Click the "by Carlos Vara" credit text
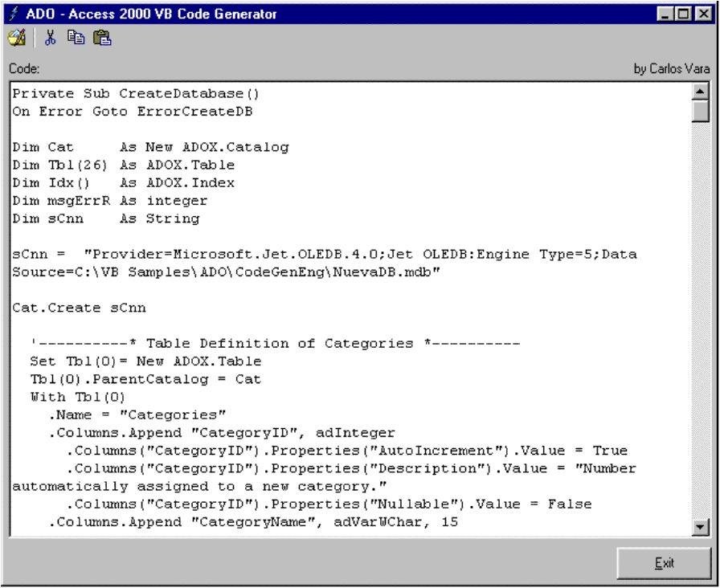Image resolution: width=720 pixels, height=588 pixels. [x=672, y=69]
